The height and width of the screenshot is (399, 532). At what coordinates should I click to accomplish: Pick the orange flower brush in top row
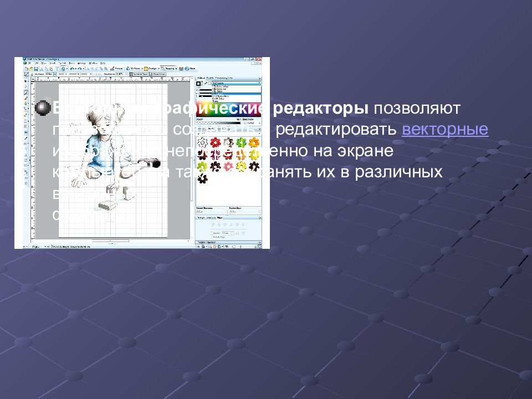click(254, 142)
